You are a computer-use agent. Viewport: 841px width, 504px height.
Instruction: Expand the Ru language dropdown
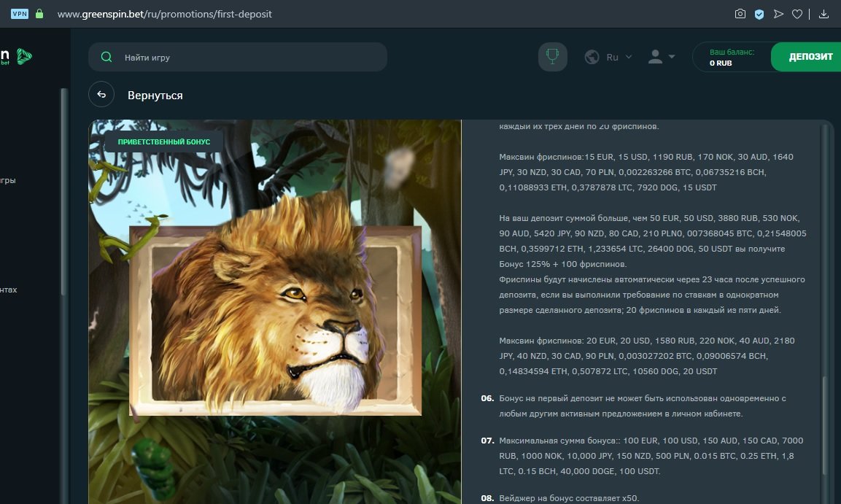(x=619, y=57)
